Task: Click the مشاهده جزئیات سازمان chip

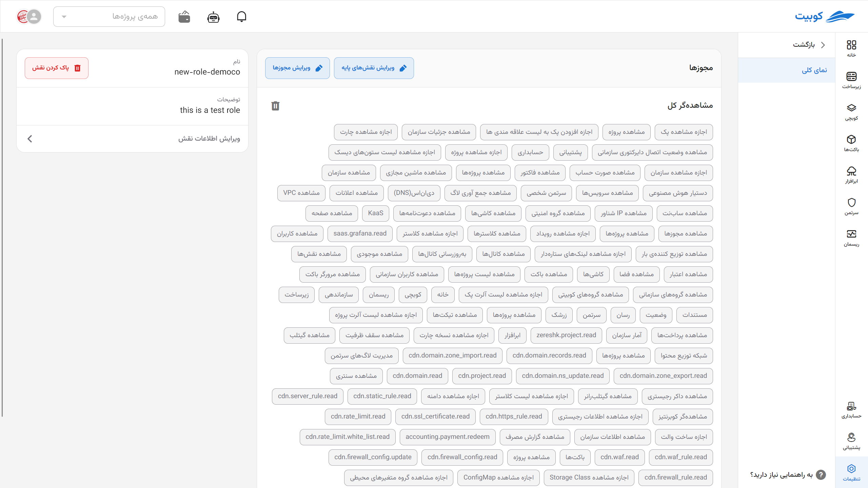Action: tap(439, 132)
